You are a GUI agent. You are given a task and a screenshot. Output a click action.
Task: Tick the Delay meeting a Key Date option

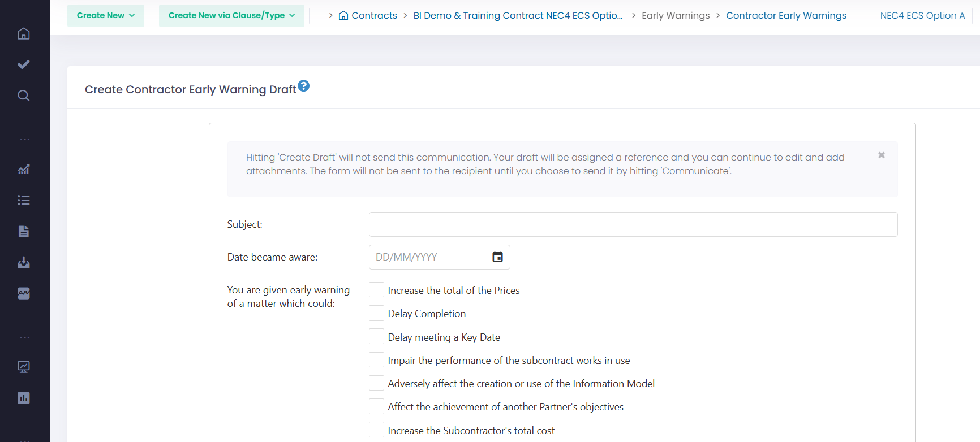(x=376, y=336)
